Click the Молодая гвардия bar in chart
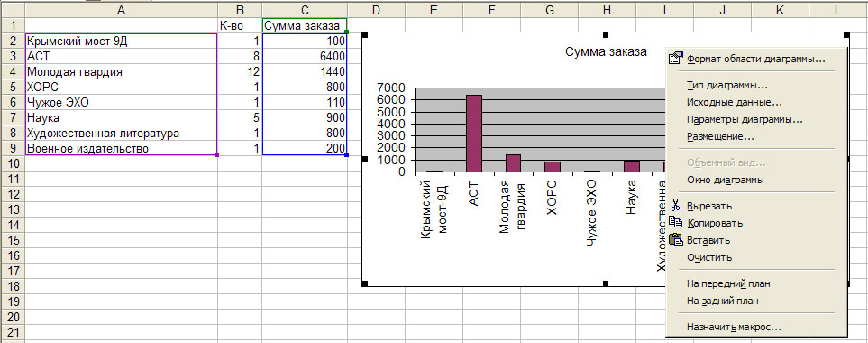 [513, 162]
